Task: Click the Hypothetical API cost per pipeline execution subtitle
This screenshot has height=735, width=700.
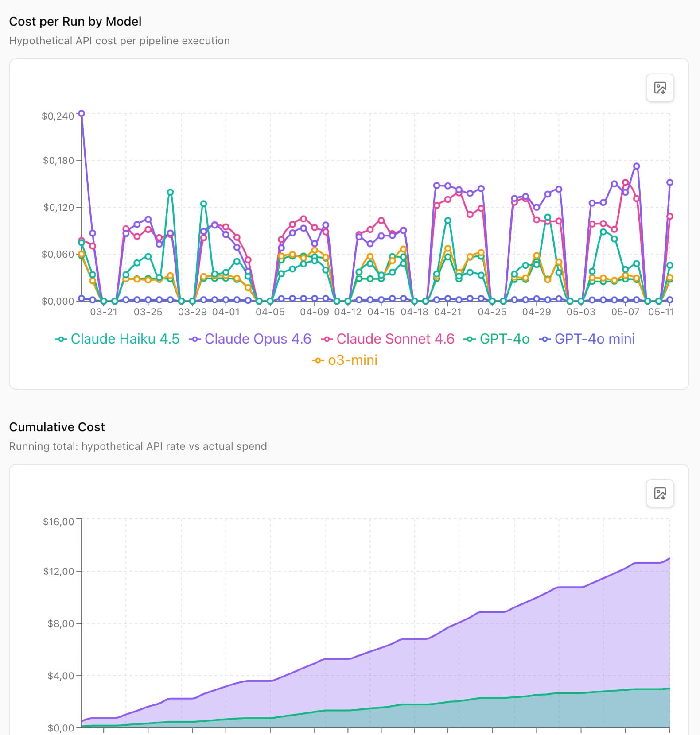Action: click(x=120, y=41)
